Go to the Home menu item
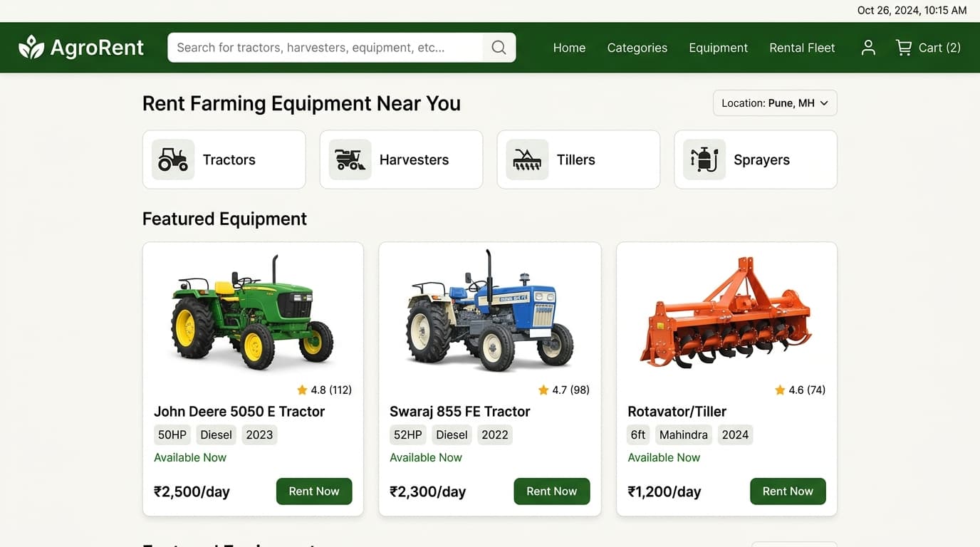980x547 pixels. coord(569,48)
